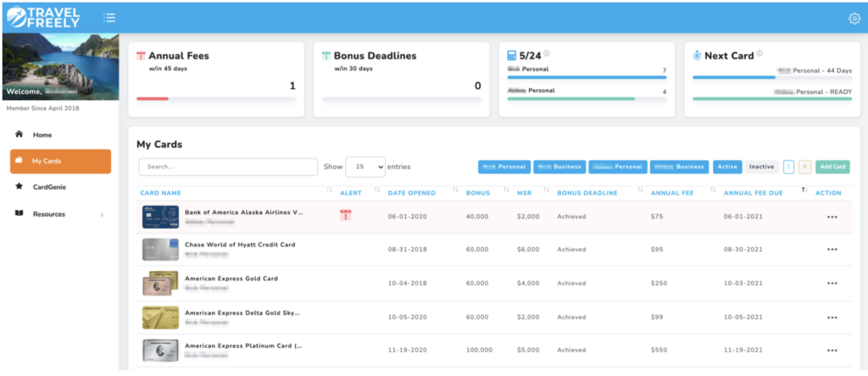Screen dimensions: 868x376
Task: Open the Show entries dropdown set to 25
Action: coord(364,167)
